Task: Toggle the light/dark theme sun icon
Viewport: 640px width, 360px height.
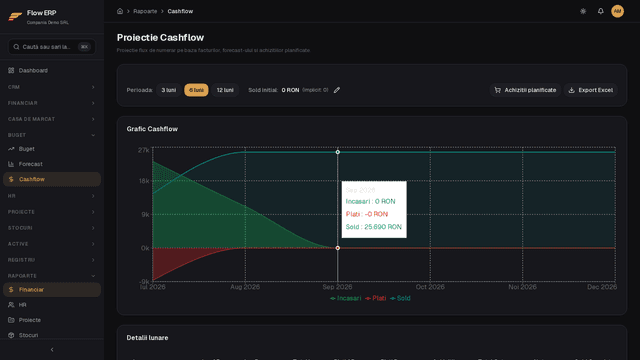Action: pyautogui.click(x=583, y=11)
